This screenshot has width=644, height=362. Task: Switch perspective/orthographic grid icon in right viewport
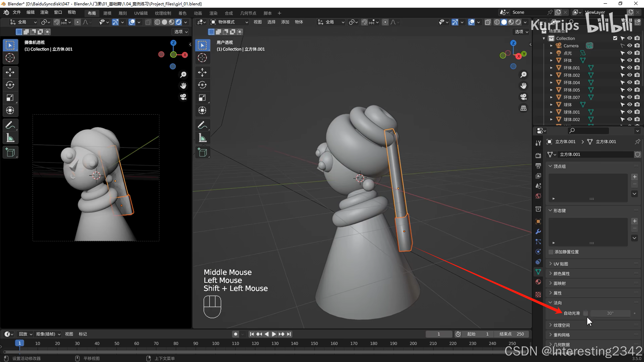(523, 108)
